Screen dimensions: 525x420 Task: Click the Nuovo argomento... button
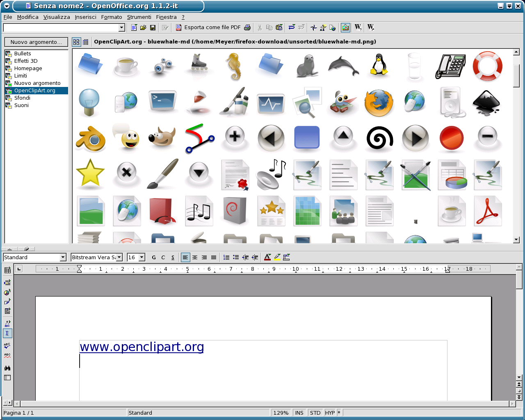(36, 42)
